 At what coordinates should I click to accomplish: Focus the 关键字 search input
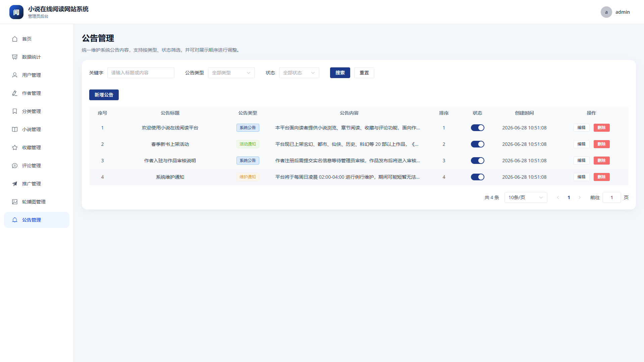[141, 73]
